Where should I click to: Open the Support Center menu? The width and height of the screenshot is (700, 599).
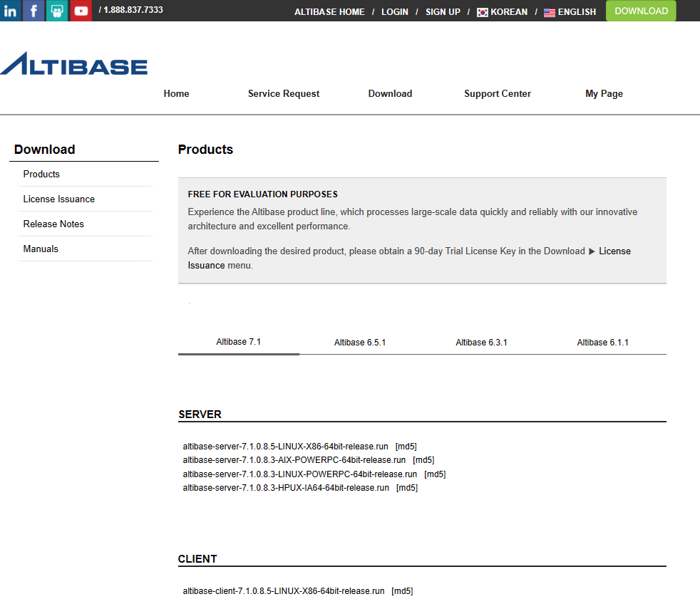point(498,94)
